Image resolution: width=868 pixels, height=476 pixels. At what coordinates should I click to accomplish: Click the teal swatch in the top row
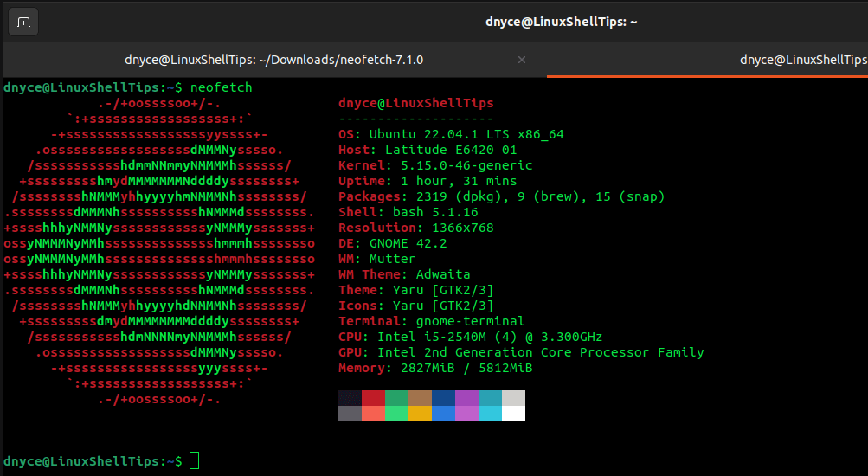(490, 398)
